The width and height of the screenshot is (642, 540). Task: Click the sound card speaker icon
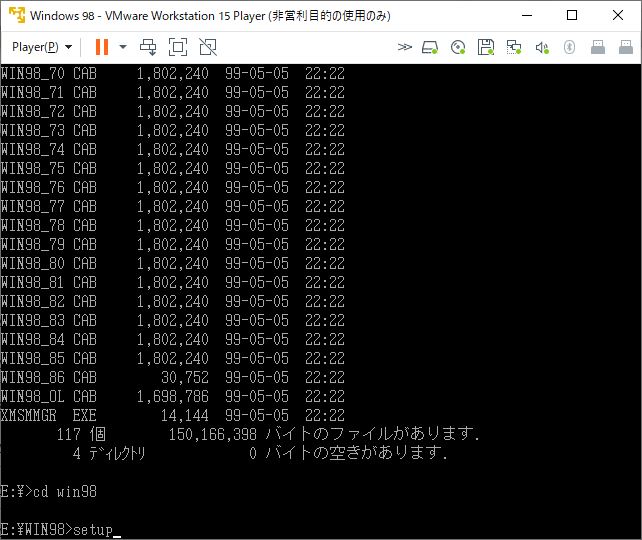pyautogui.click(x=542, y=47)
